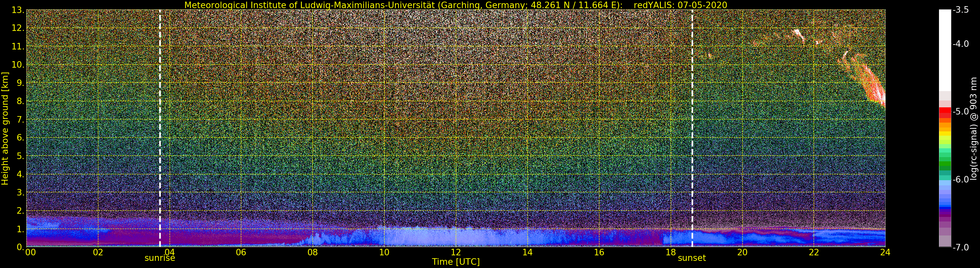Click the '7.' height axis tick label
Screen dimensions: 980x268
pyautogui.click(x=21, y=119)
